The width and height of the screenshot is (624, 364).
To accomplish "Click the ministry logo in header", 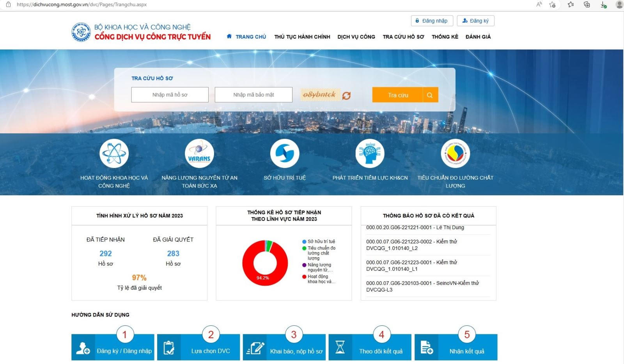I will coord(81,32).
